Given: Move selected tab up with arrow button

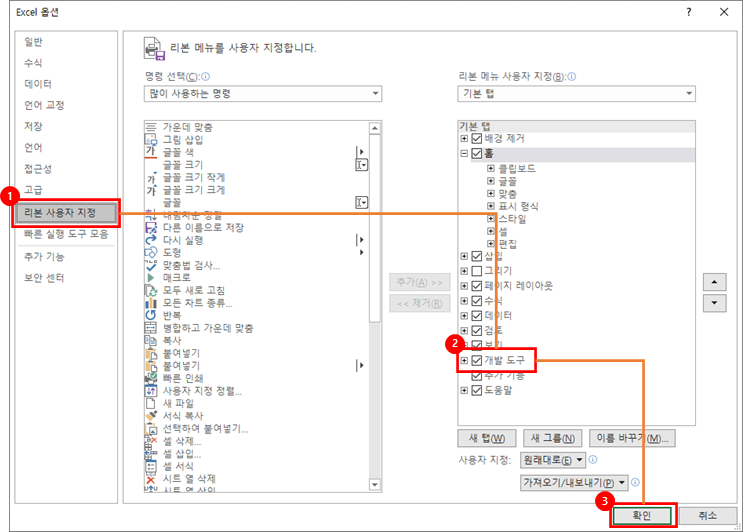Looking at the screenshot, I should coord(715,282).
